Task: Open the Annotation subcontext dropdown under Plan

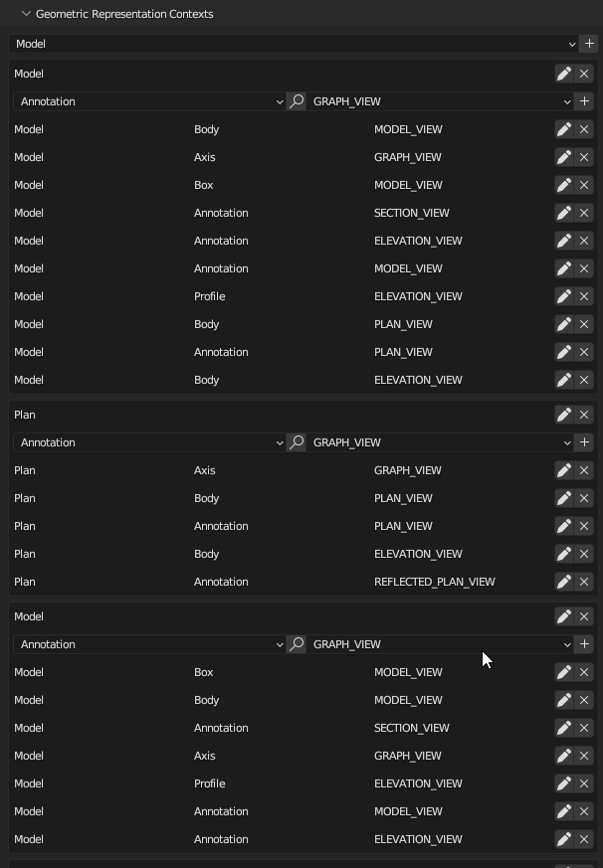Action: (149, 442)
